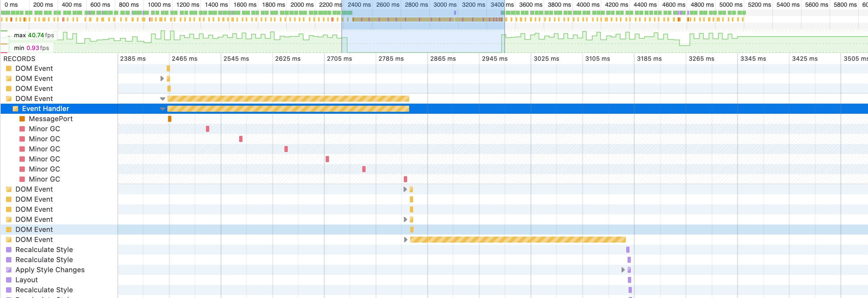
Task: Click the Apply Style Changes color square
Action: pos(9,270)
